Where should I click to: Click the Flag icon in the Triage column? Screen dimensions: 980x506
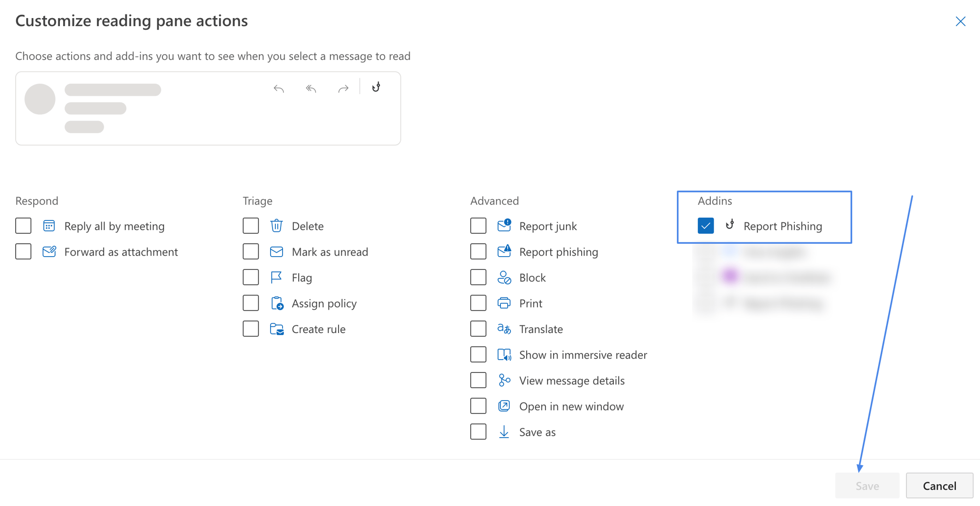(x=277, y=277)
